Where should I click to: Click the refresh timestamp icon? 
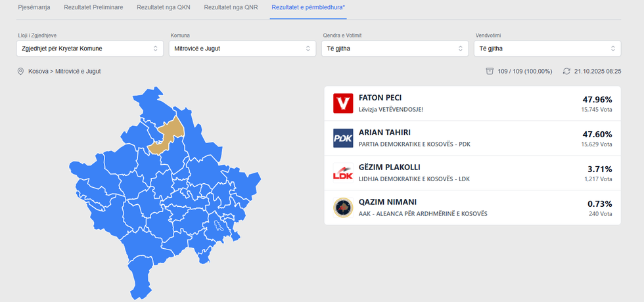tap(566, 71)
